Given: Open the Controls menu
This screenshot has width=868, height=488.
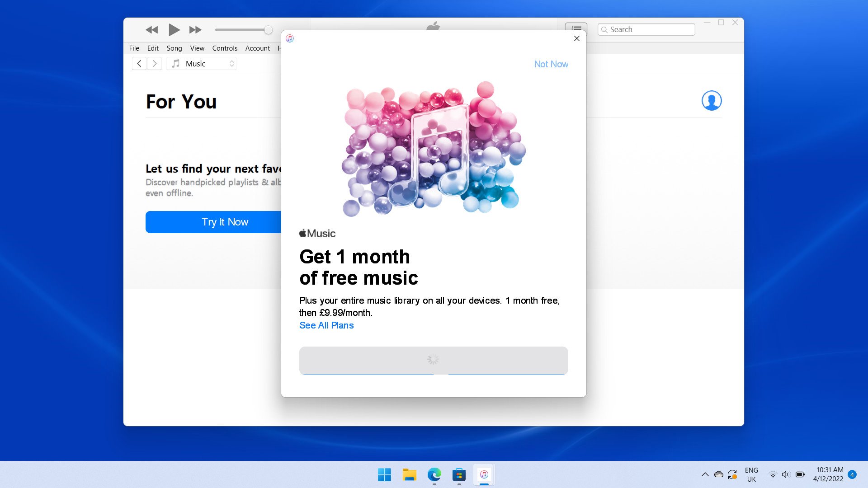Looking at the screenshot, I should (225, 48).
